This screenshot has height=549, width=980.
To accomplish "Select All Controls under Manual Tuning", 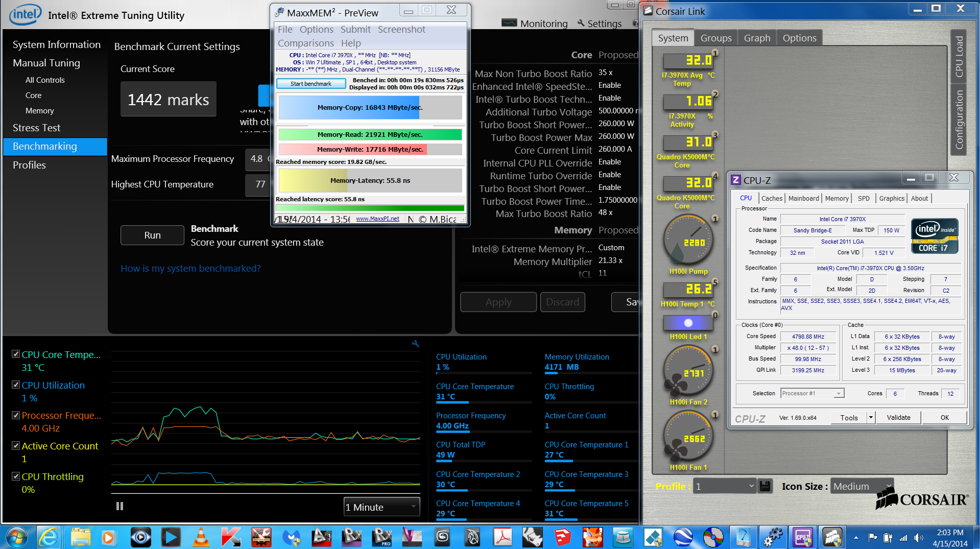I will click(x=45, y=80).
